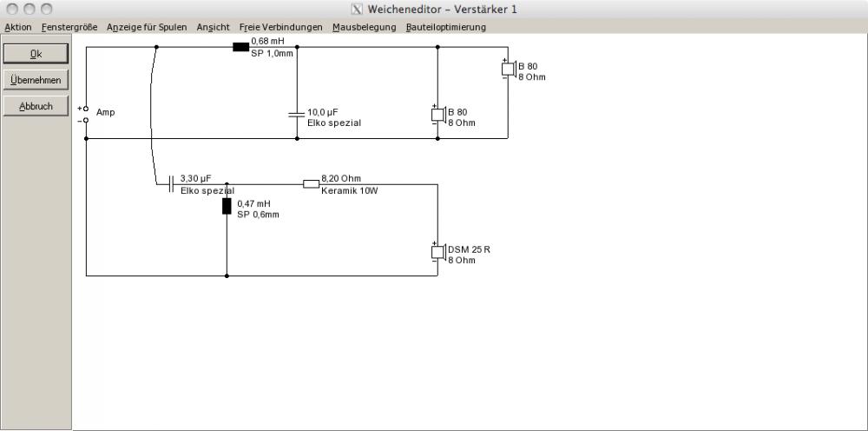
Task: Click the junction node above the 0,47 mH coil
Action: [227, 184]
